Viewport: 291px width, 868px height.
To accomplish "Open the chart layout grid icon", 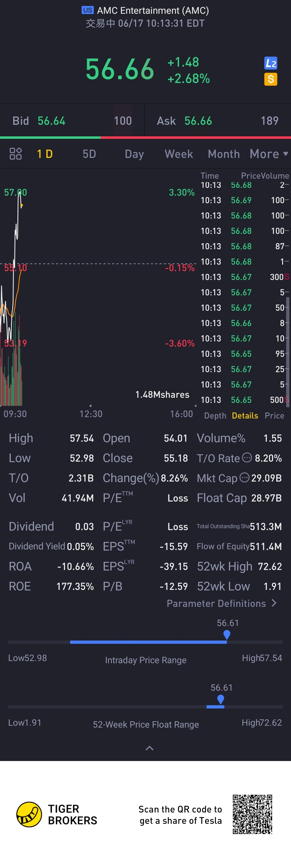I will tap(16, 154).
